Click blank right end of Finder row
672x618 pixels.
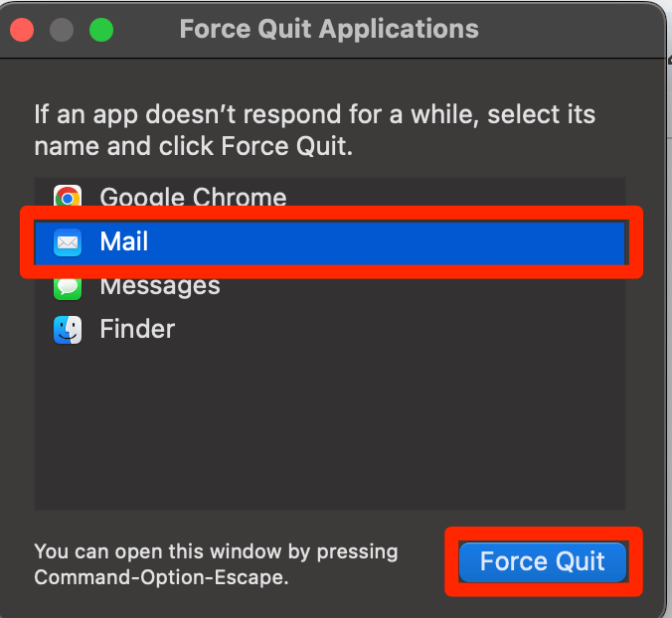(x=517, y=330)
